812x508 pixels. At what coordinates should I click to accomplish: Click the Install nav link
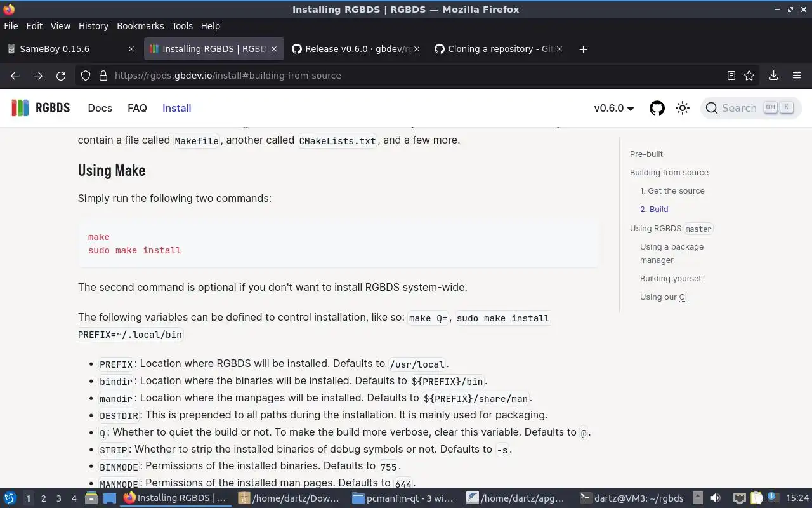click(176, 108)
